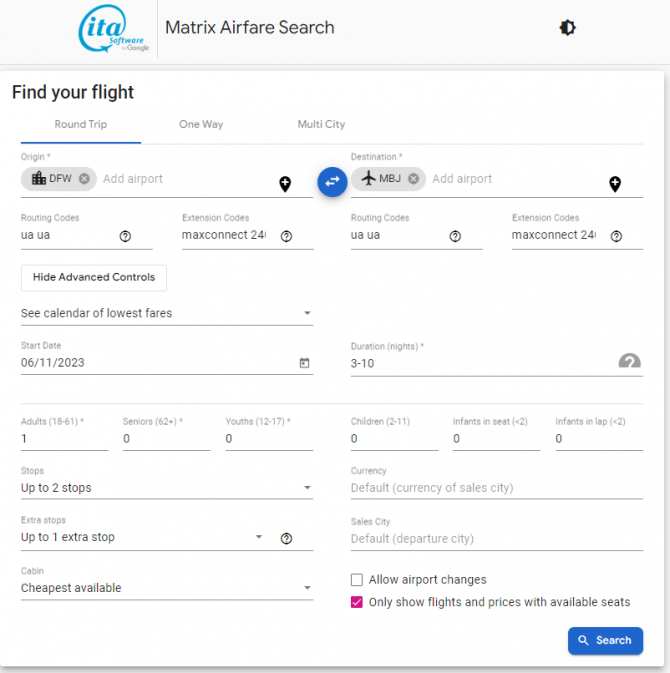This screenshot has width=670, height=673.
Task: Open the Stops dropdown
Action: pyautogui.click(x=167, y=488)
